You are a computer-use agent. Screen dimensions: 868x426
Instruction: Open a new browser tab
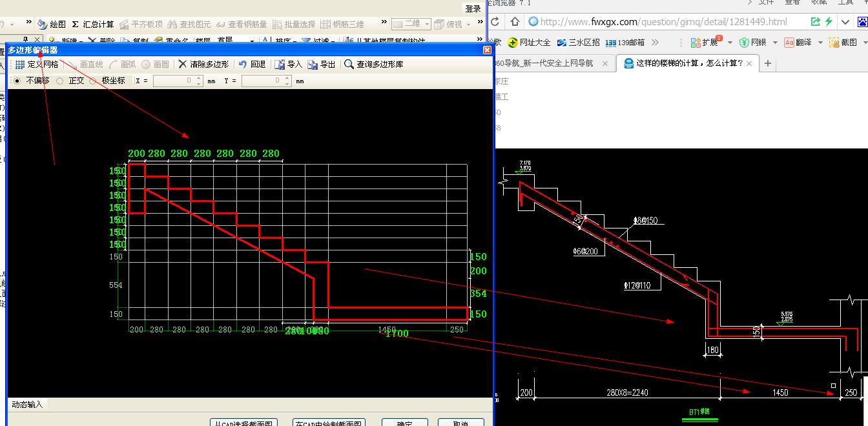(767, 63)
